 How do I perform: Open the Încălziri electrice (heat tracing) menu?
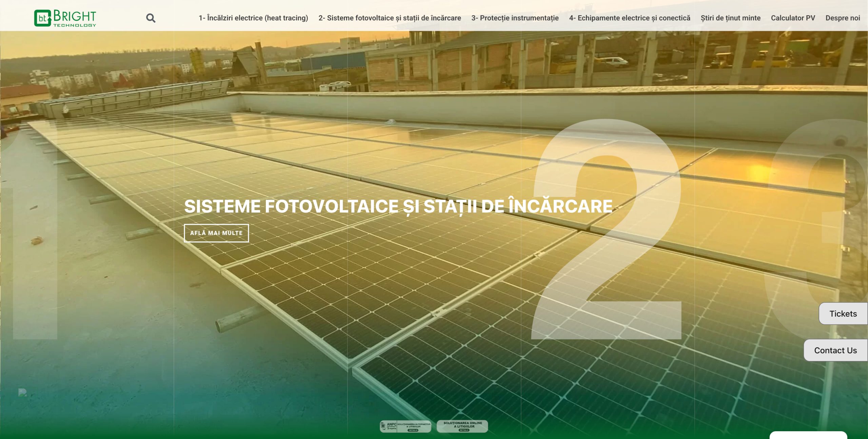(x=253, y=18)
